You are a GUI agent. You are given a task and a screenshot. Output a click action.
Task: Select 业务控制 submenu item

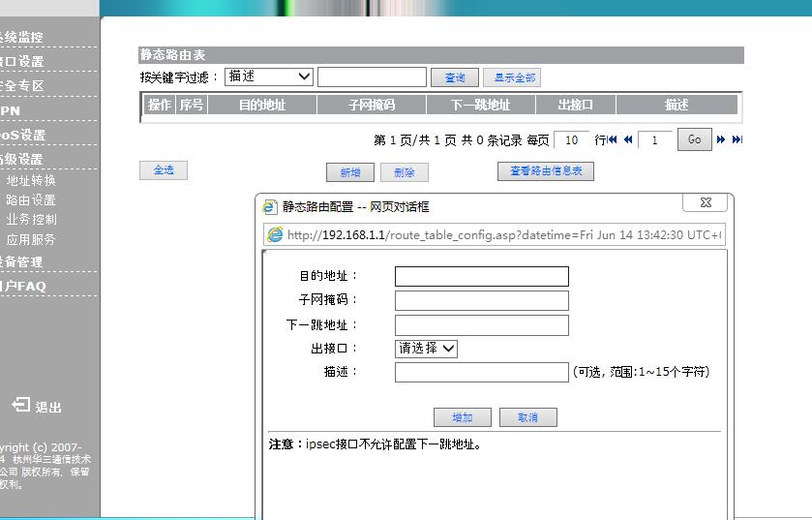click(x=31, y=220)
